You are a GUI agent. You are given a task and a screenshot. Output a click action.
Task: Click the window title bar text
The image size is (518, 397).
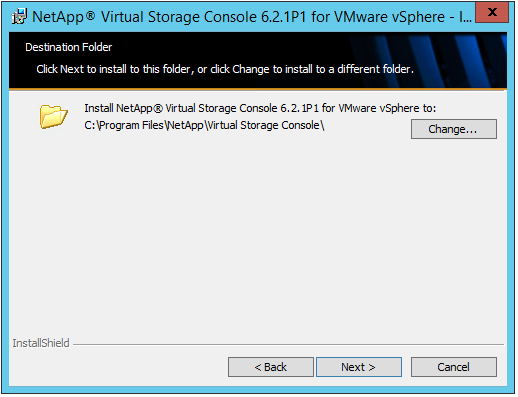[x=252, y=17]
